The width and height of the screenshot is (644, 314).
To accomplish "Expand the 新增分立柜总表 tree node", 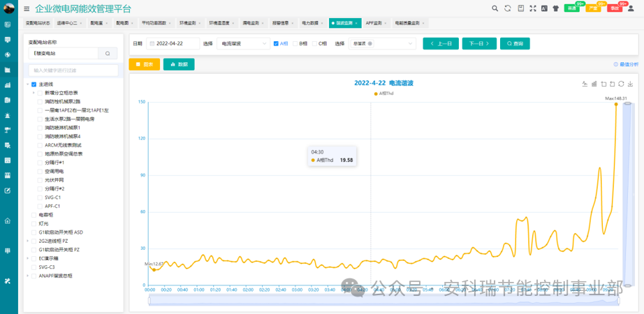I will pos(34,93).
